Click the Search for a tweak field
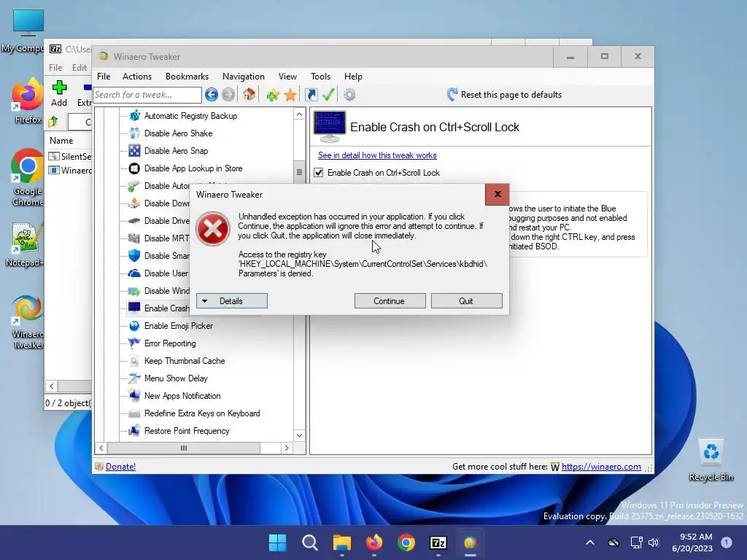This screenshot has height=560, width=747. coord(147,95)
